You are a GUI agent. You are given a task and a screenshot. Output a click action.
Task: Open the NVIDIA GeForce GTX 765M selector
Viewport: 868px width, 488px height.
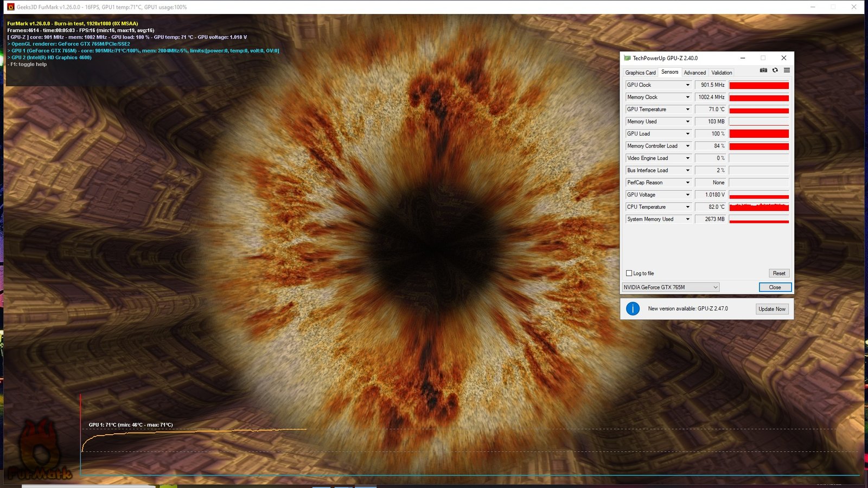tap(671, 287)
